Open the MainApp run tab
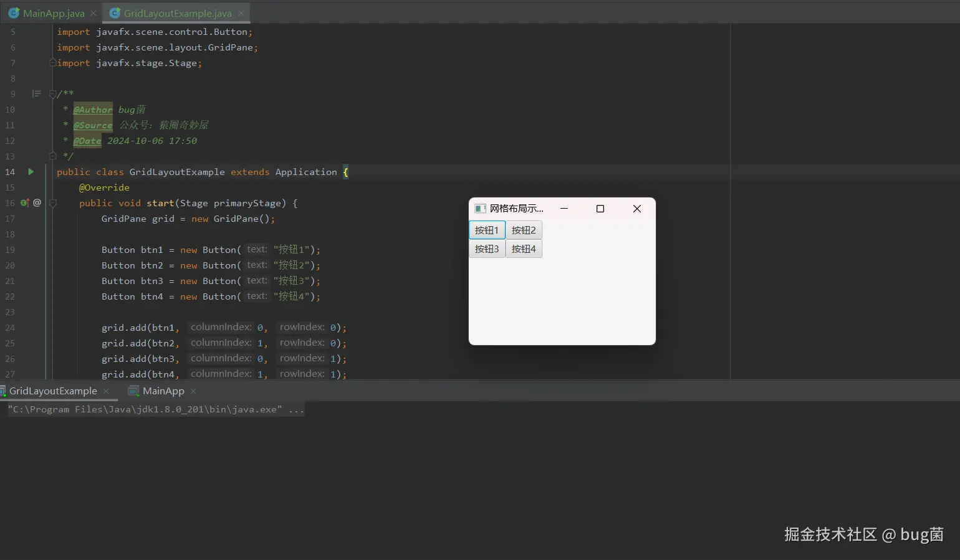This screenshot has height=560, width=960. click(163, 391)
